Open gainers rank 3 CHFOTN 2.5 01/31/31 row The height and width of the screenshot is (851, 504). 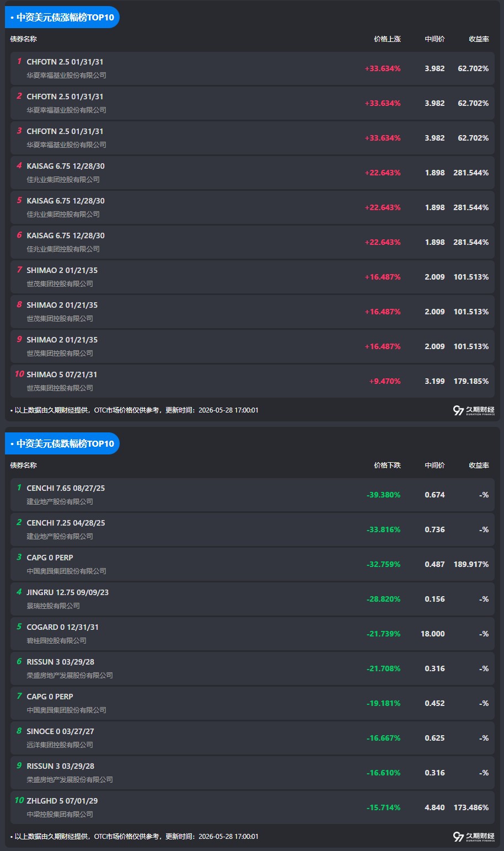pos(253,138)
